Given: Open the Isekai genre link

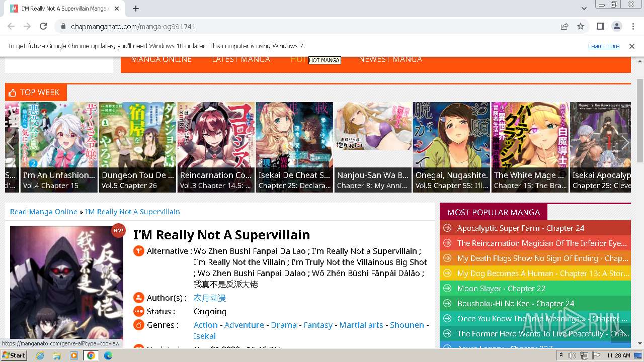Looking at the screenshot, I should (205, 336).
